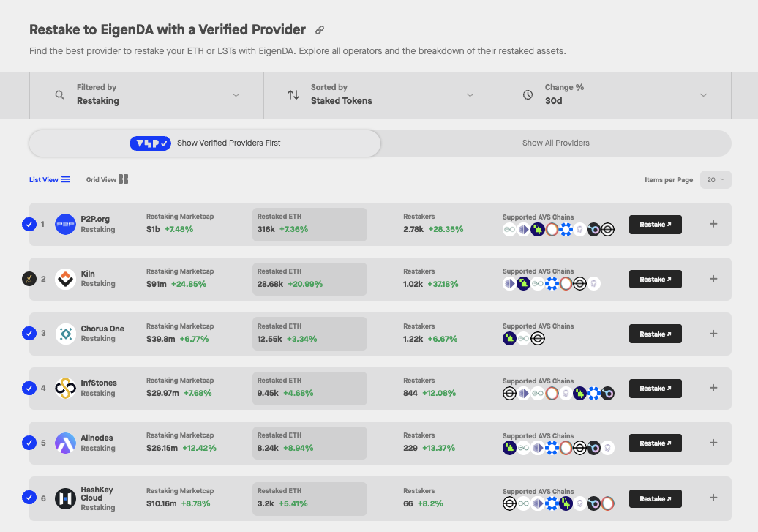
Task: Click Allnodes' orange ring AVS icon
Action: pos(566,448)
